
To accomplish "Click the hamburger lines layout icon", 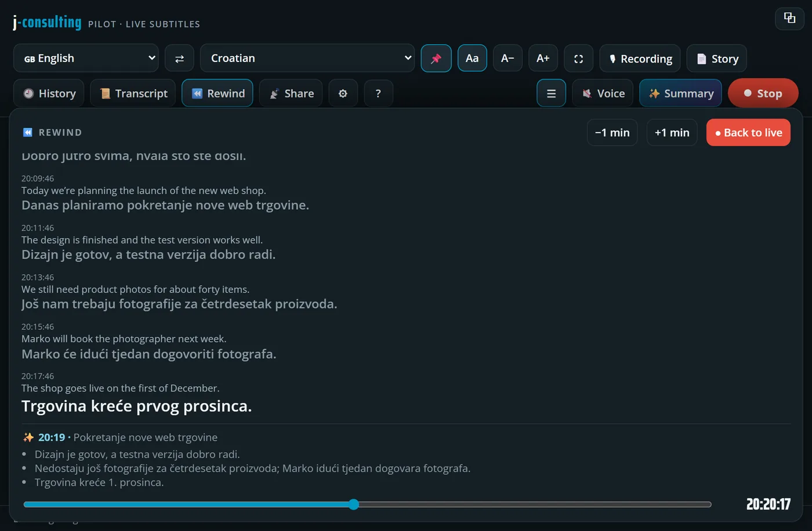I will (551, 93).
